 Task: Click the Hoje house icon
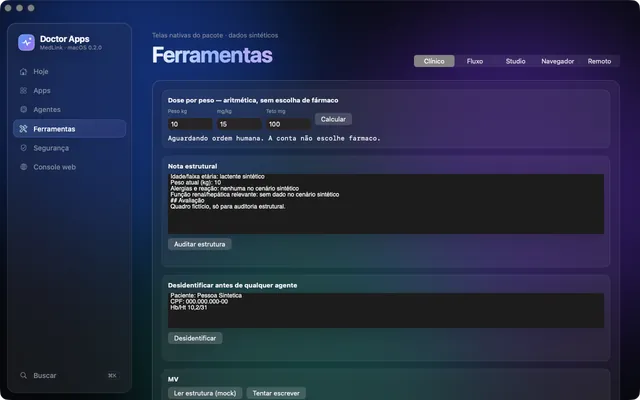(x=23, y=71)
